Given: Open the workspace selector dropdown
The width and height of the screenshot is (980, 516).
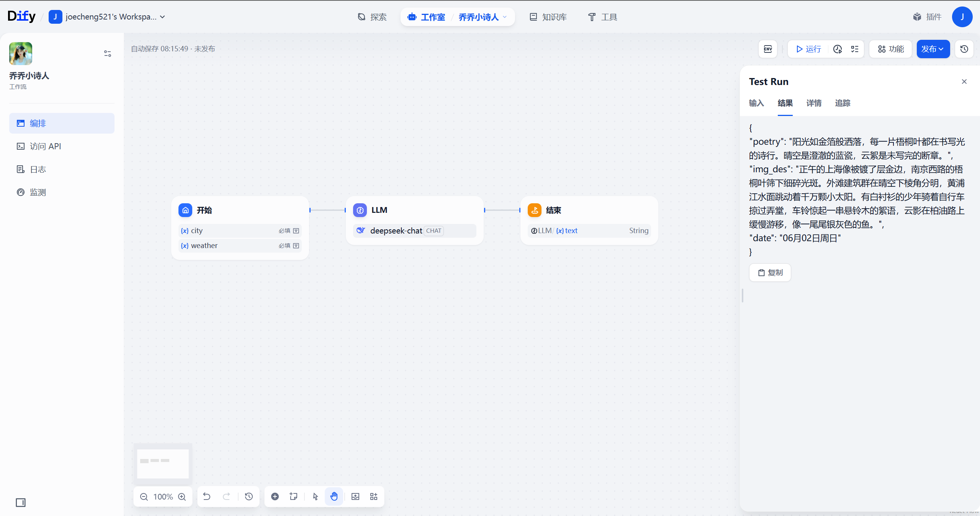Looking at the screenshot, I should tap(107, 17).
